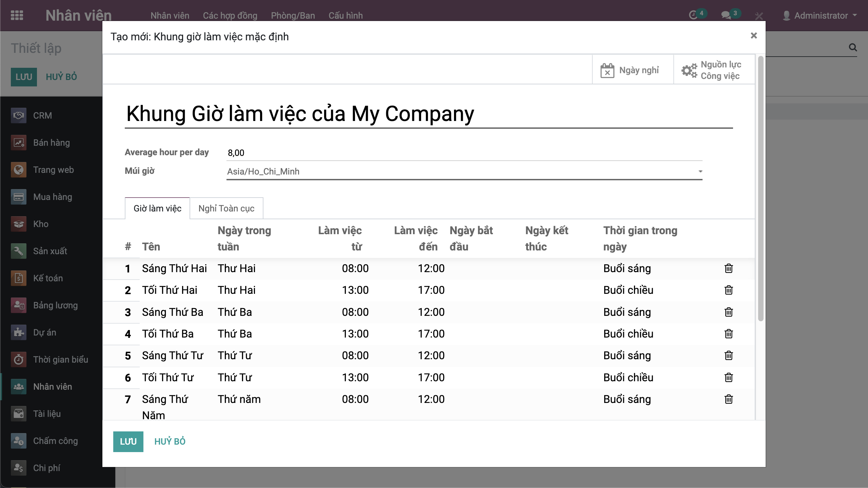Click trash icon for Tối Thứ Ba
The image size is (868, 488).
(728, 334)
